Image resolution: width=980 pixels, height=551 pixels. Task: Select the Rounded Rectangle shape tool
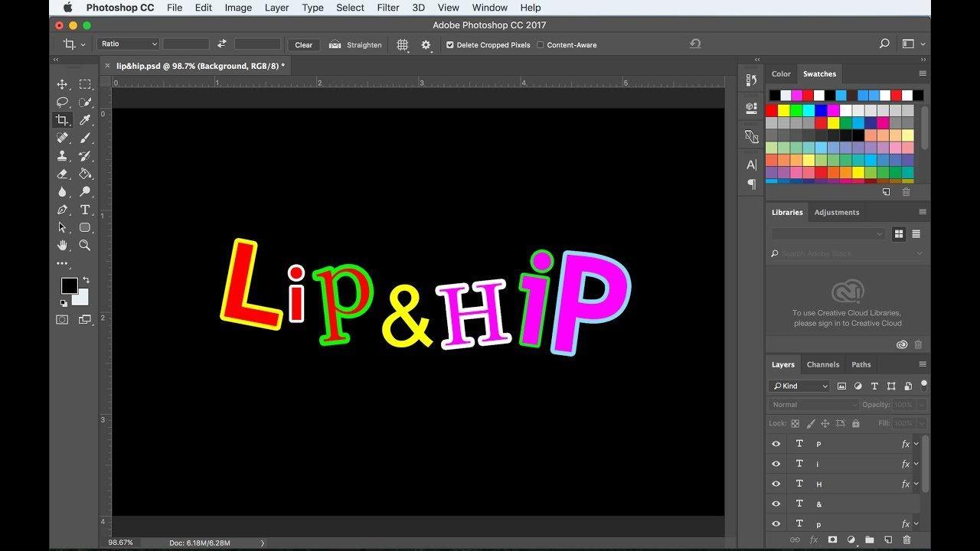[85, 228]
